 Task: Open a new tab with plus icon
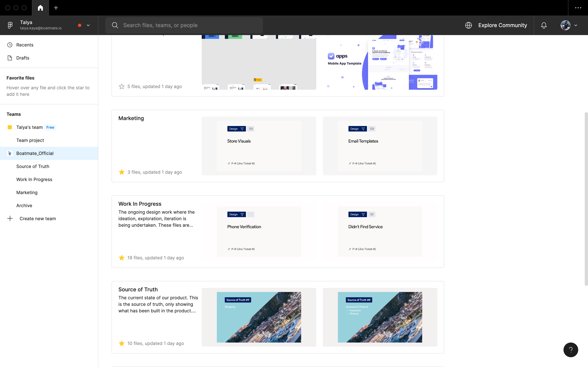(x=56, y=8)
